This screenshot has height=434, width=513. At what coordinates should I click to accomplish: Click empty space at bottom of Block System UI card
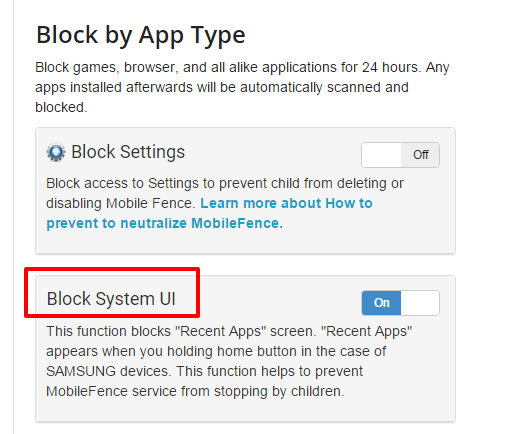(x=245, y=411)
